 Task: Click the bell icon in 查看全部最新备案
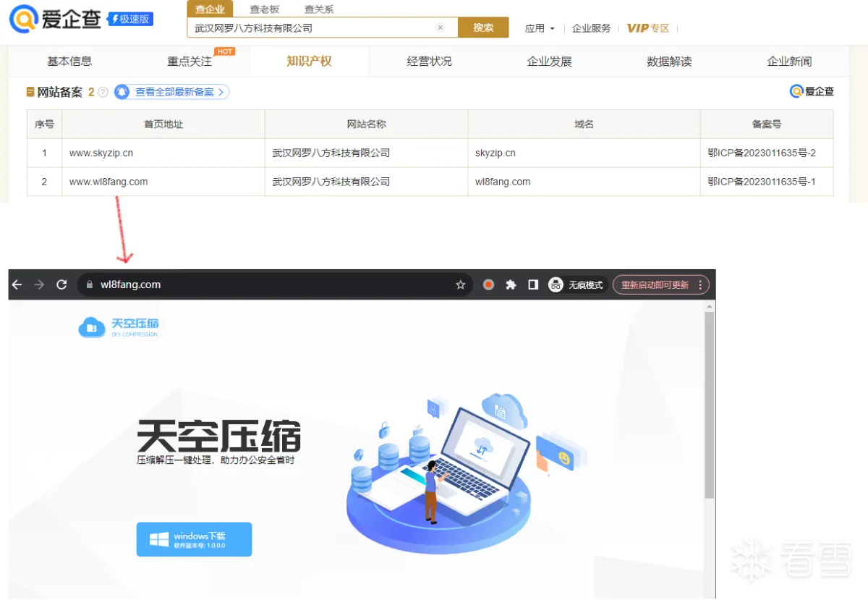(123, 92)
